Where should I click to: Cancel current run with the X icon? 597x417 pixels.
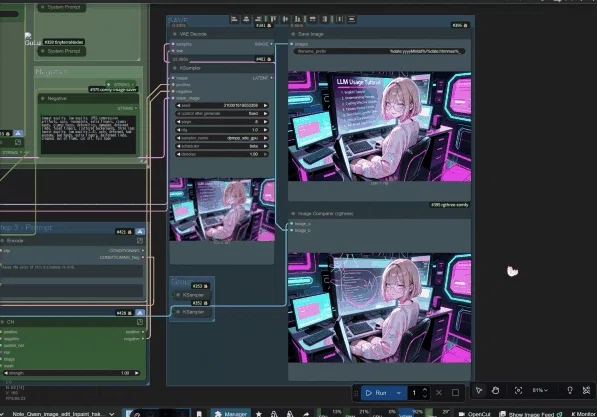[x=439, y=393]
